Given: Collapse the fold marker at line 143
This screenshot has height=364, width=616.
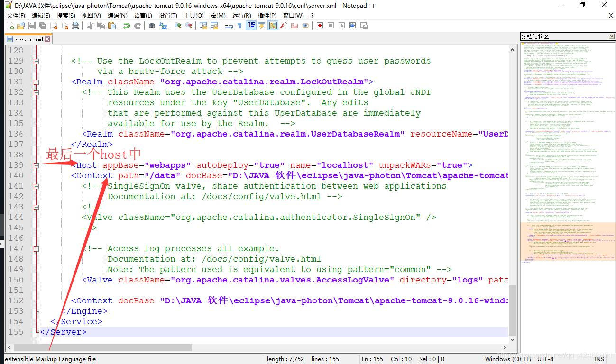Looking at the screenshot, I should (x=36, y=207).
